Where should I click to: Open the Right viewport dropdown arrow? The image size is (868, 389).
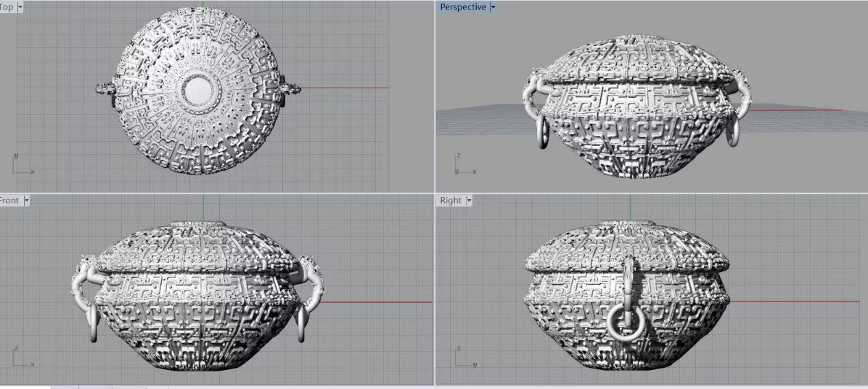coord(469,201)
